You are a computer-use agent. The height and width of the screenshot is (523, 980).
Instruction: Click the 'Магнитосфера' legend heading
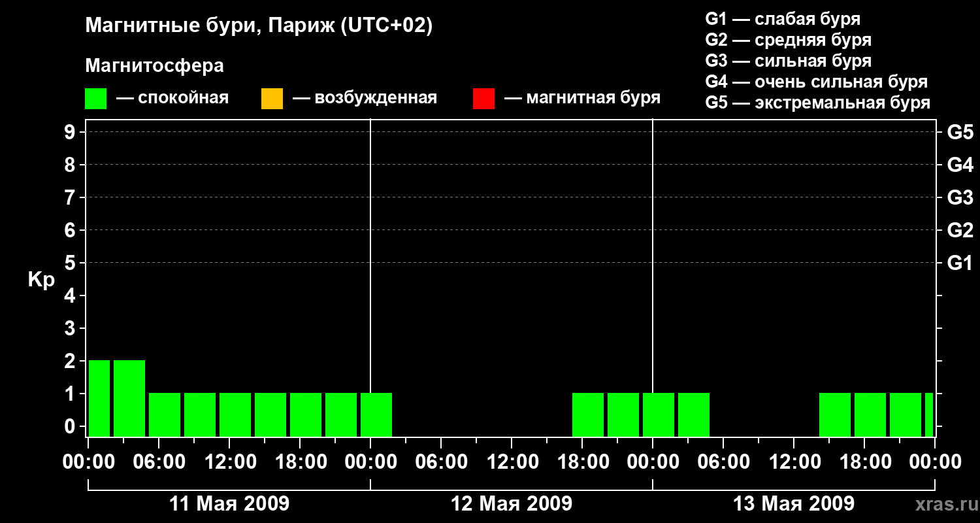pos(154,66)
